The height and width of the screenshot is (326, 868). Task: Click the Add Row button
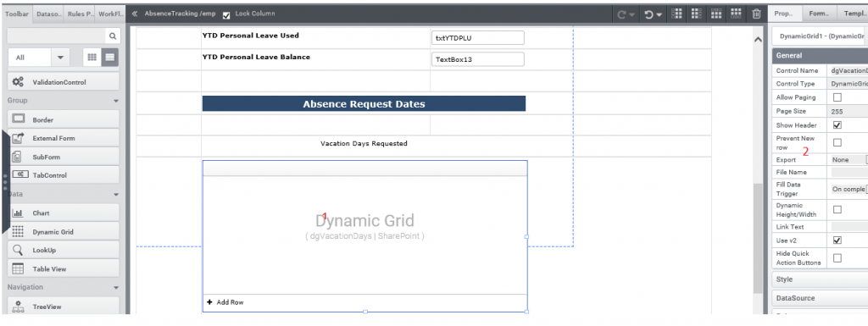pos(225,302)
